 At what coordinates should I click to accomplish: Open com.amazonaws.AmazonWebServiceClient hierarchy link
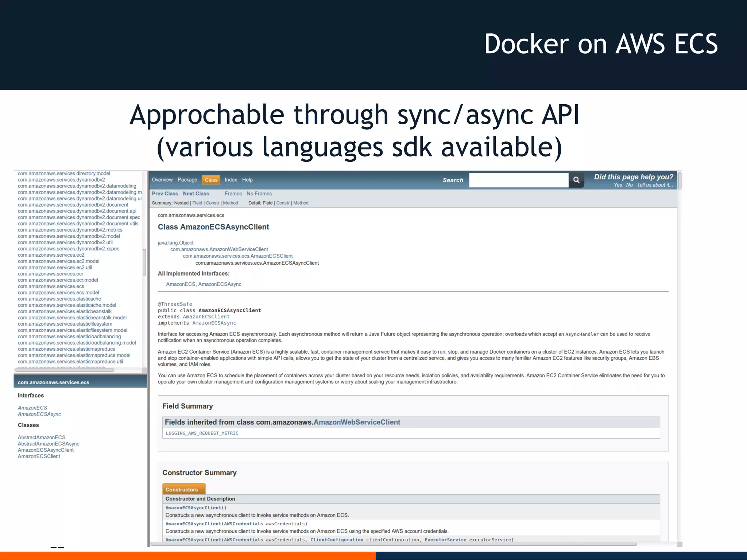pyautogui.click(x=219, y=249)
